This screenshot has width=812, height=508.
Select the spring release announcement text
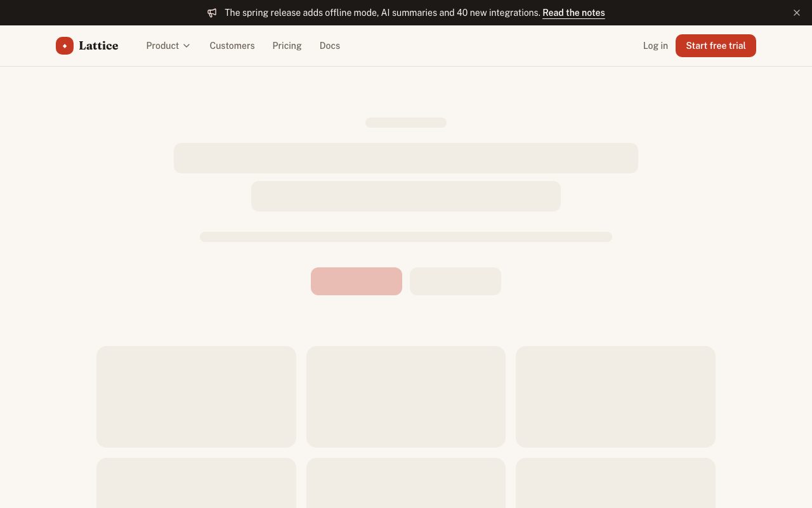383,13
